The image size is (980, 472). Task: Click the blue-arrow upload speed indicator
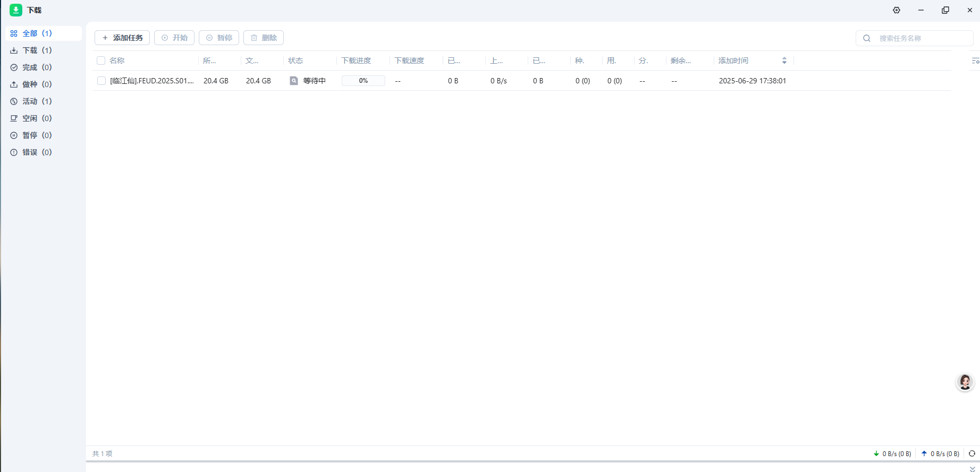point(940,453)
